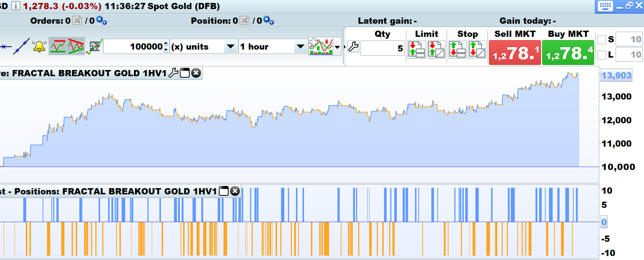Cancel all orders with the Orders X icon

tap(77, 20)
